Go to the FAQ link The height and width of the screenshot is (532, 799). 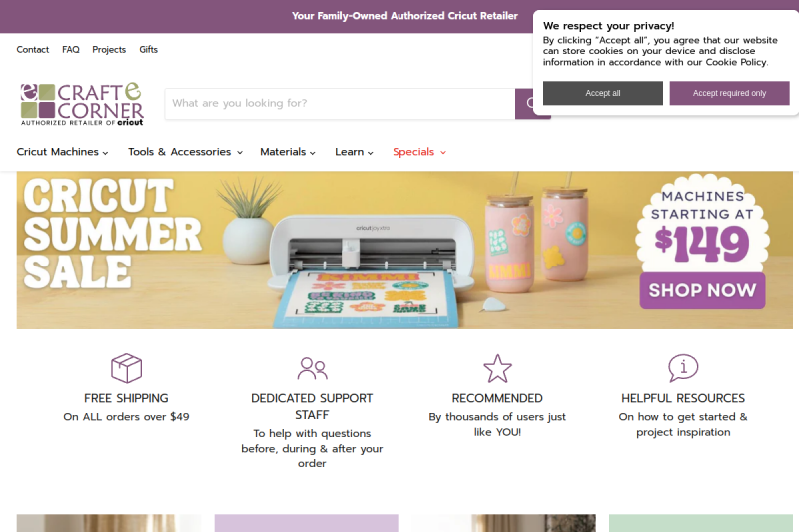(71, 49)
